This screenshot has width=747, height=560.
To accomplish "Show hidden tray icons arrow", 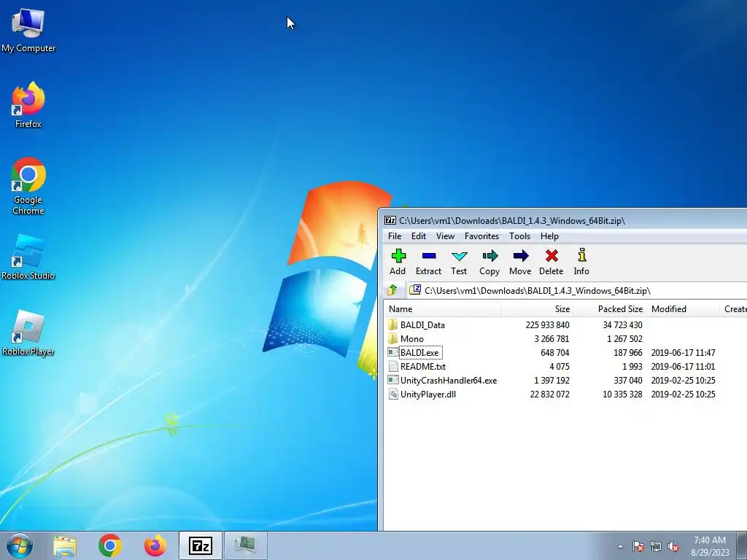I will [x=620, y=547].
